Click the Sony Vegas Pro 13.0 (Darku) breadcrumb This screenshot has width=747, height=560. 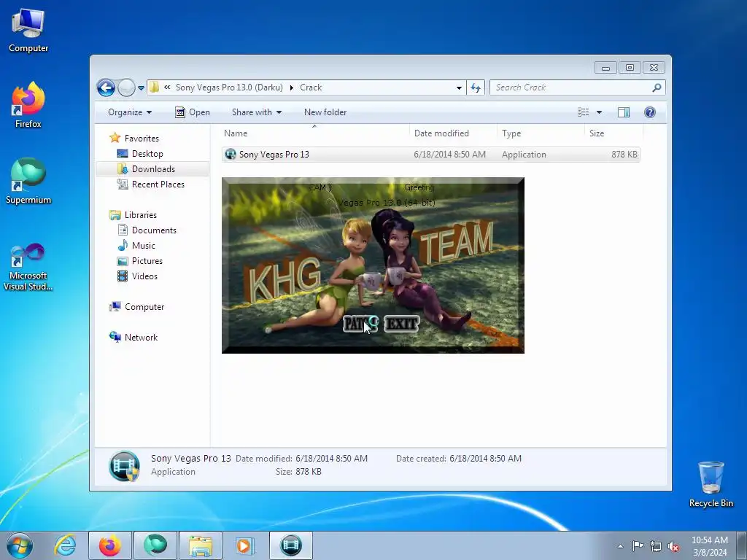[x=229, y=87]
